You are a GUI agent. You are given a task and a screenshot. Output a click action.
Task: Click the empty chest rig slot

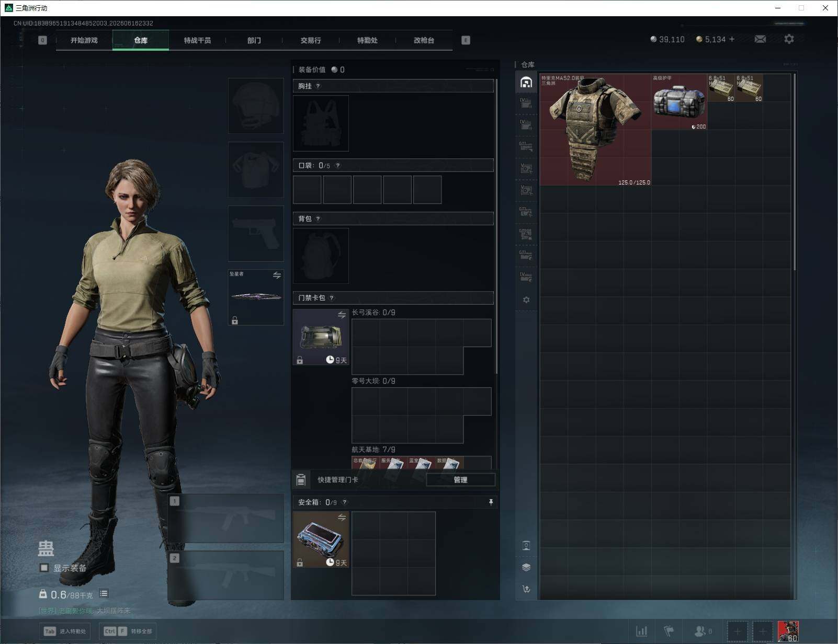(x=321, y=123)
